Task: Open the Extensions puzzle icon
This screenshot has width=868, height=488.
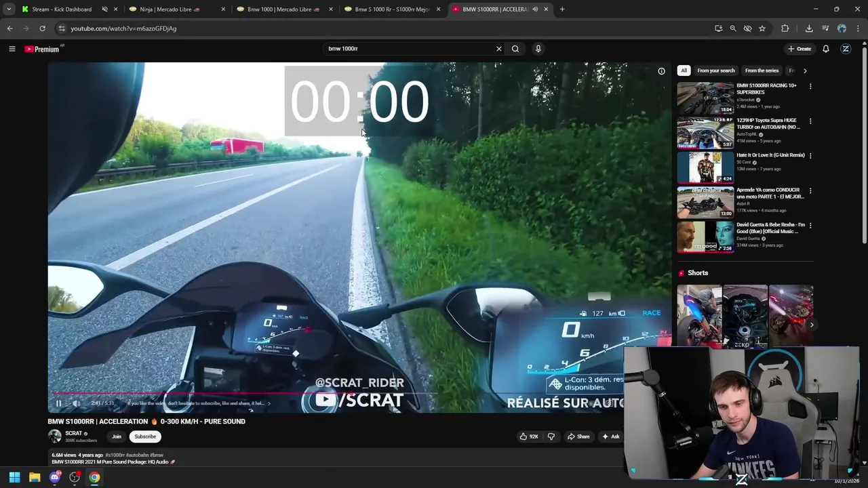Action: coord(785,28)
